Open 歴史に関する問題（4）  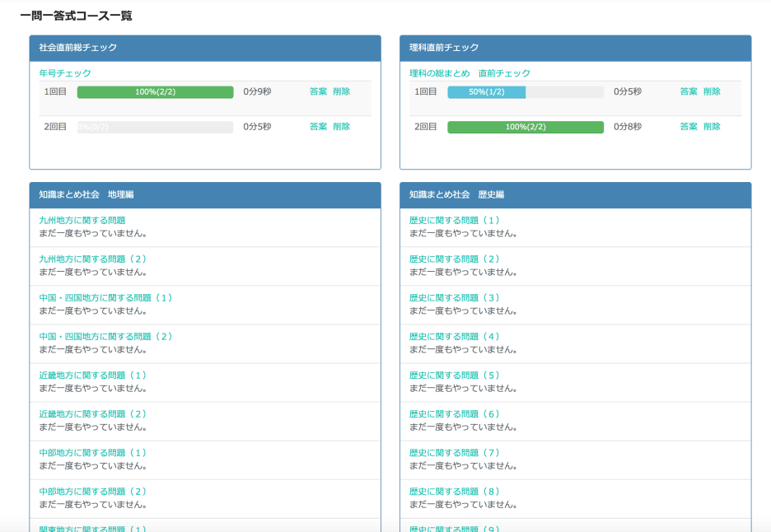point(455,337)
